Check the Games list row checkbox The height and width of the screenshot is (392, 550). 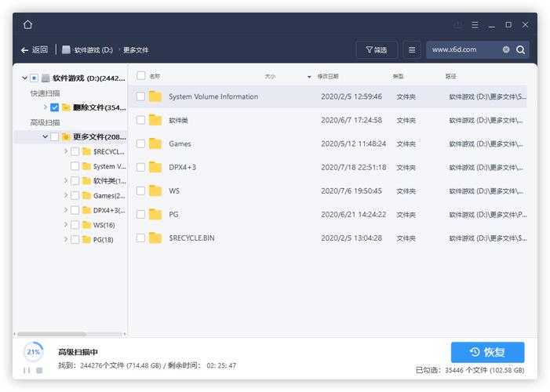coord(140,143)
